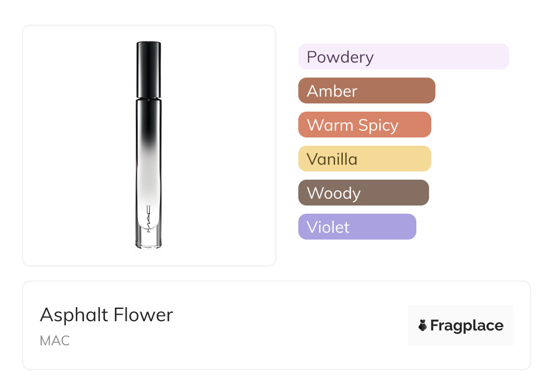Select the Powdery accord bar
Screen dimensions: 553x392
pyautogui.click(x=403, y=57)
